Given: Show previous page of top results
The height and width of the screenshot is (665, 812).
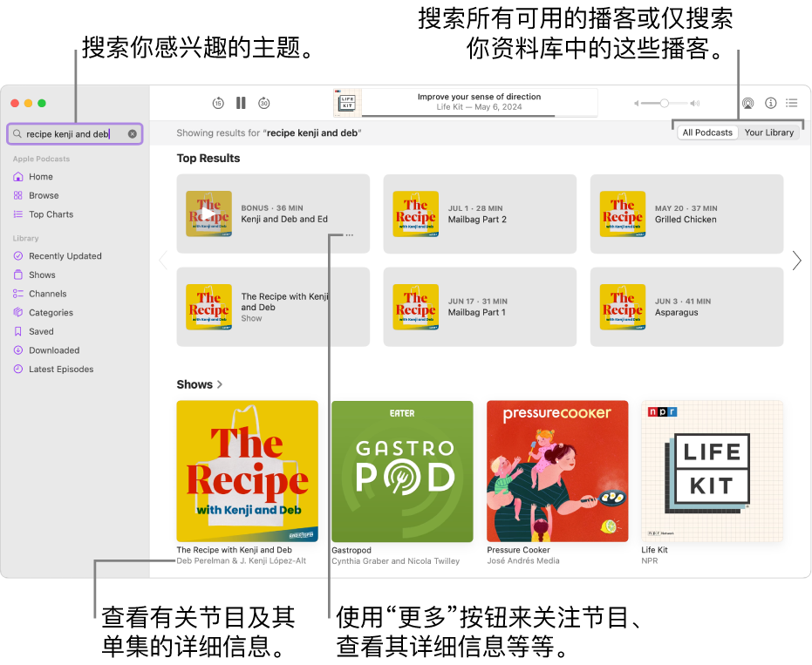Looking at the screenshot, I should coord(163,261).
